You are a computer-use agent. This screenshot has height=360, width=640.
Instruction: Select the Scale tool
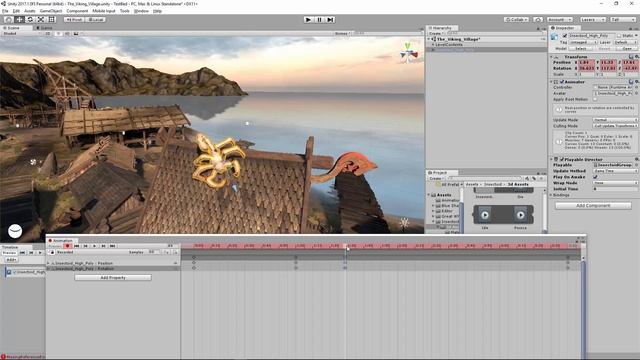(41, 19)
